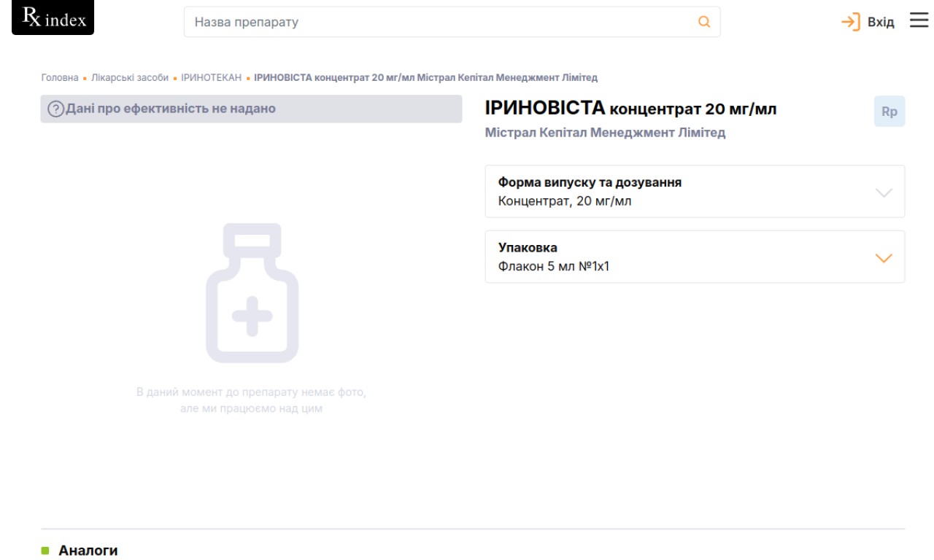Click the Аналоги section heading
This screenshot has height=560, width=934.
click(88, 551)
